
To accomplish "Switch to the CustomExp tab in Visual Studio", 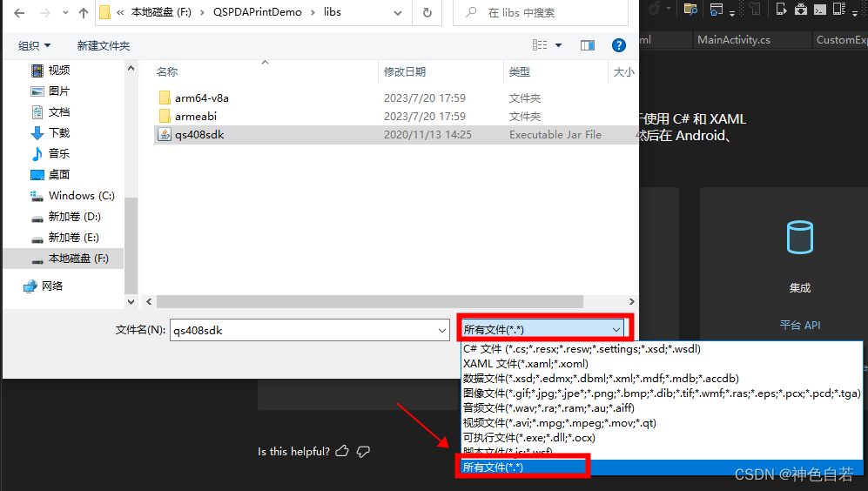I will point(841,40).
